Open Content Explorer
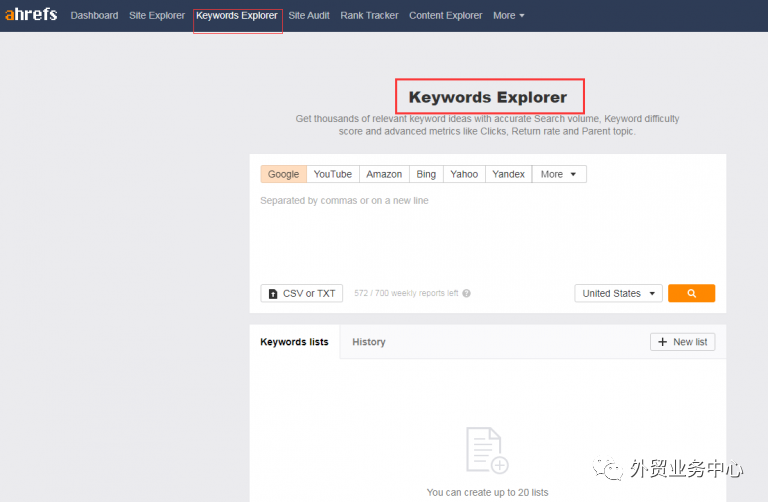 pyautogui.click(x=445, y=16)
